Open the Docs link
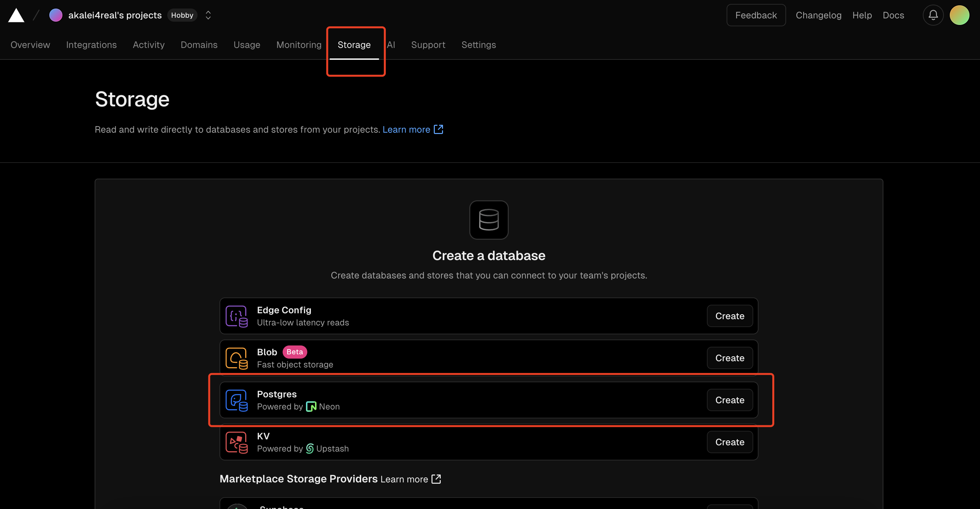The width and height of the screenshot is (980, 509). click(893, 15)
